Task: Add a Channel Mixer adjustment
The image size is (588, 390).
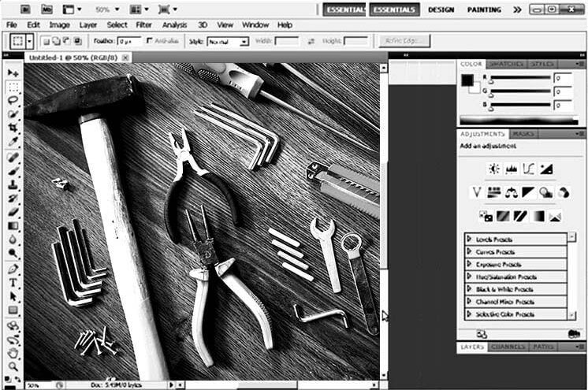Action: 564,193
